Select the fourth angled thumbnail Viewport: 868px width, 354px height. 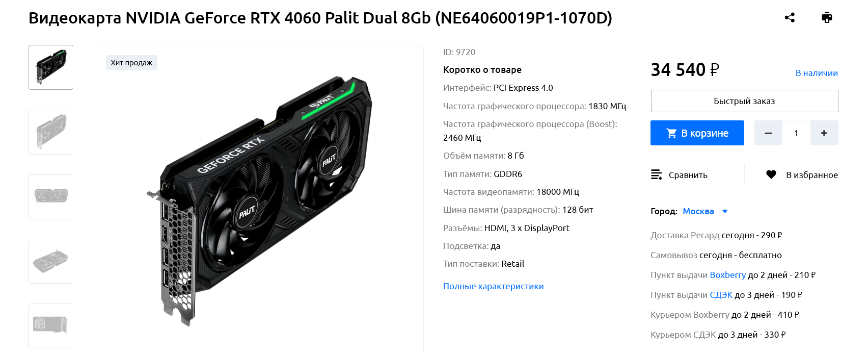tap(51, 261)
